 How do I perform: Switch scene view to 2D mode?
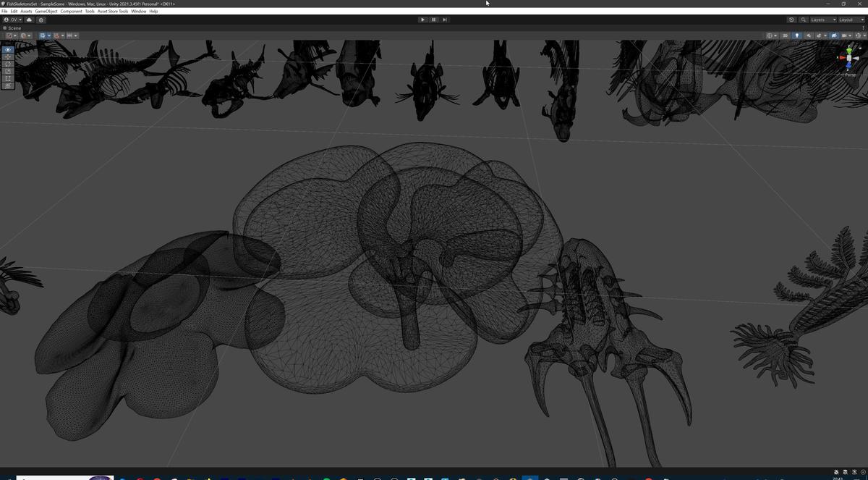point(786,35)
